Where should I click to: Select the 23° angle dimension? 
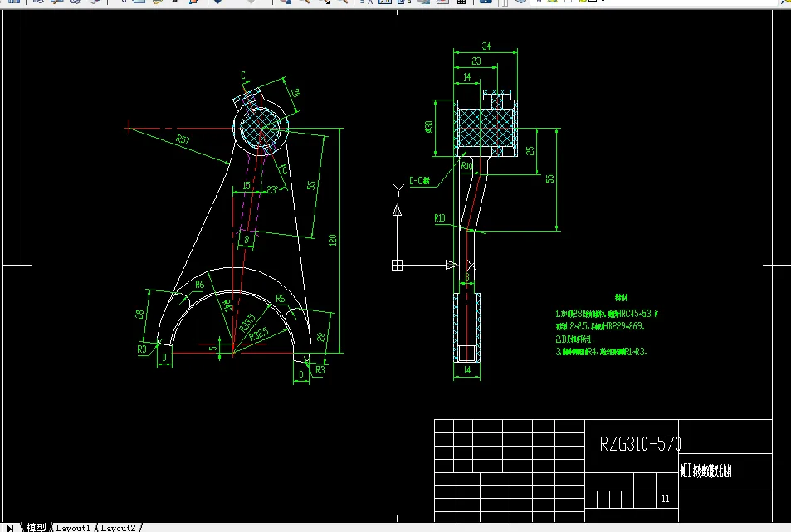point(272,189)
